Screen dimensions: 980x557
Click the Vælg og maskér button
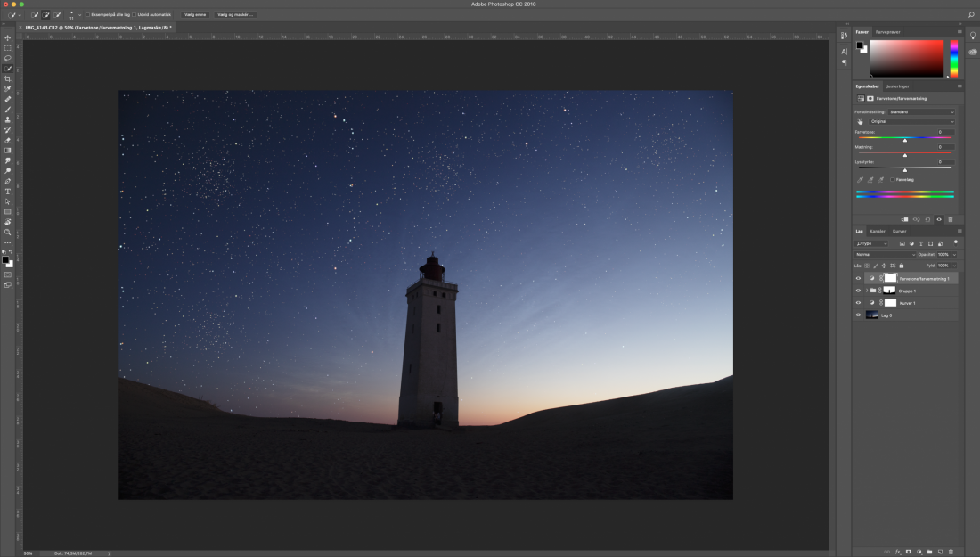235,15
